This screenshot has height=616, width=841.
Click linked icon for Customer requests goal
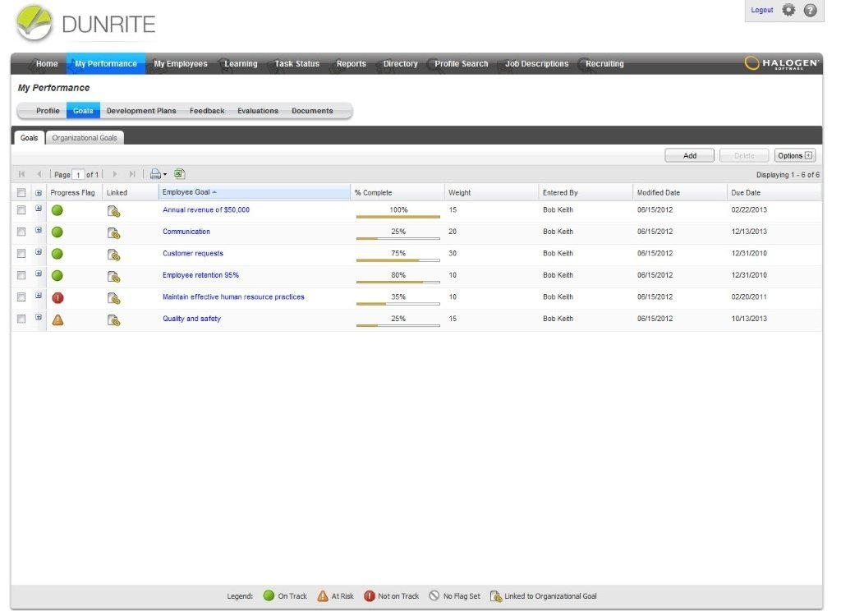tap(113, 255)
